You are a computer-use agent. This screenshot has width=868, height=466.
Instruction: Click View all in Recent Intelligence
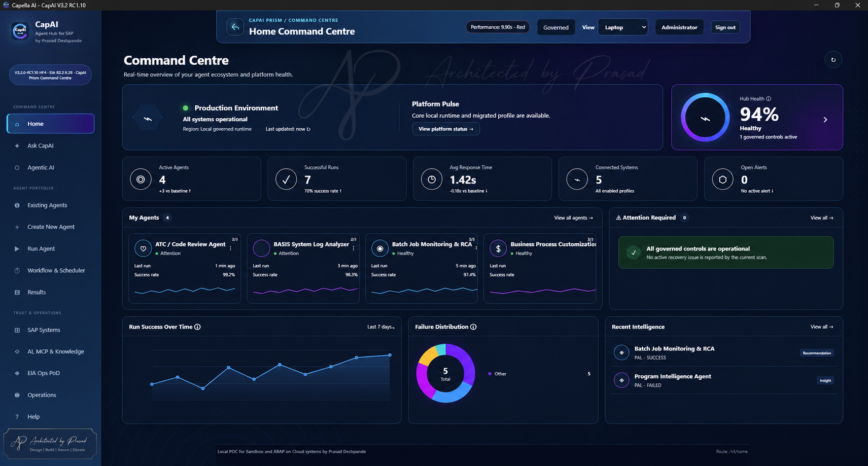click(x=822, y=327)
